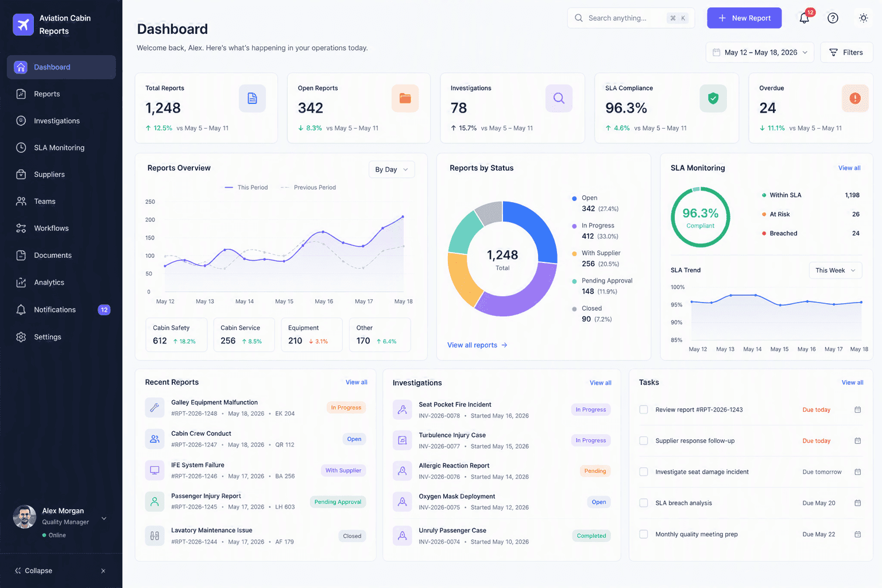
Task: Click the Total Reports document icon
Action: pos(252,98)
